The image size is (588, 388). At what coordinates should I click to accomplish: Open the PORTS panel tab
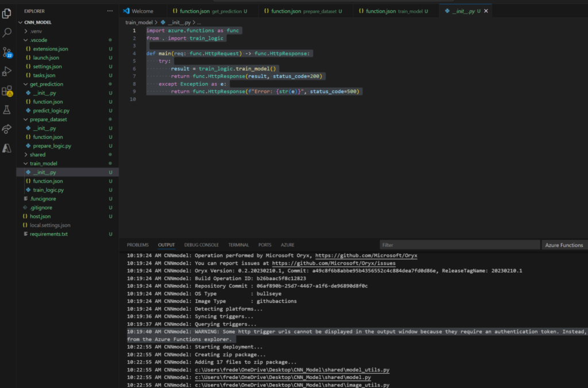(x=265, y=245)
